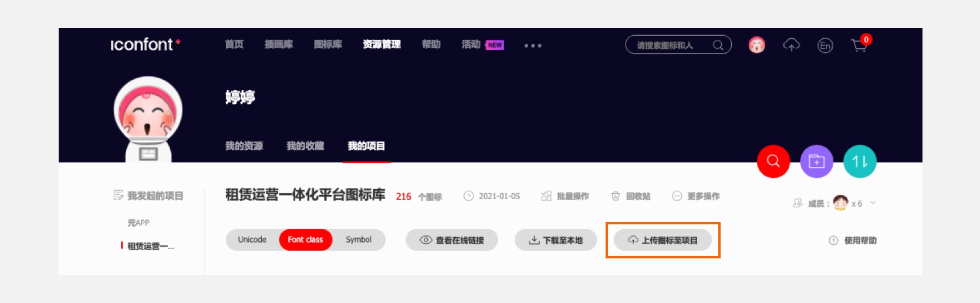980x303 pixels.
Task: Click 上传图标至项目 upload button
Action: click(x=663, y=240)
